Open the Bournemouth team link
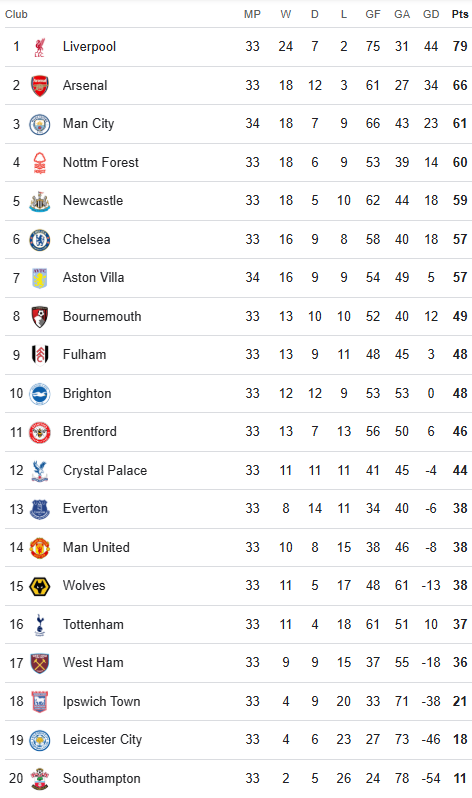472x798 pixels. pyautogui.click(x=102, y=316)
